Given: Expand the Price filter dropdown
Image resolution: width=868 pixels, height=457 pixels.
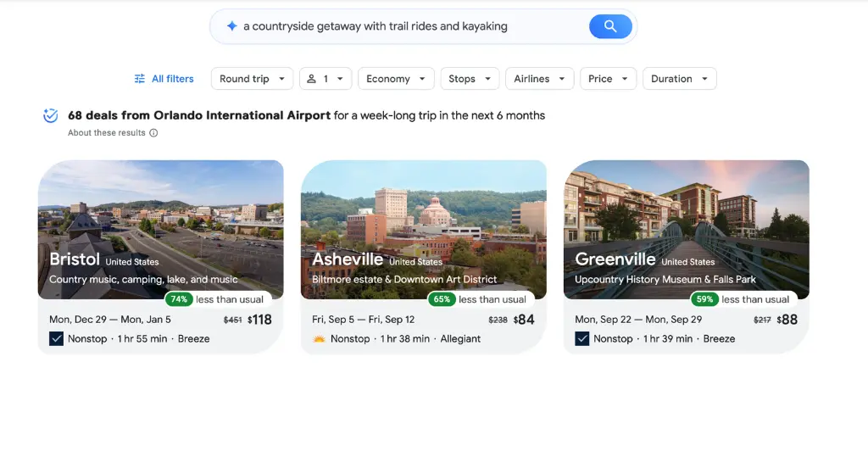Looking at the screenshot, I should coord(608,79).
